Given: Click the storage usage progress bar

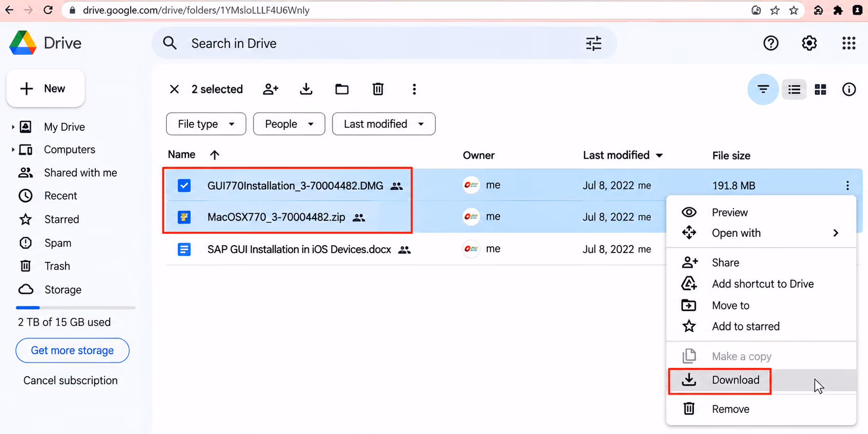Looking at the screenshot, I should pos(75,308).
